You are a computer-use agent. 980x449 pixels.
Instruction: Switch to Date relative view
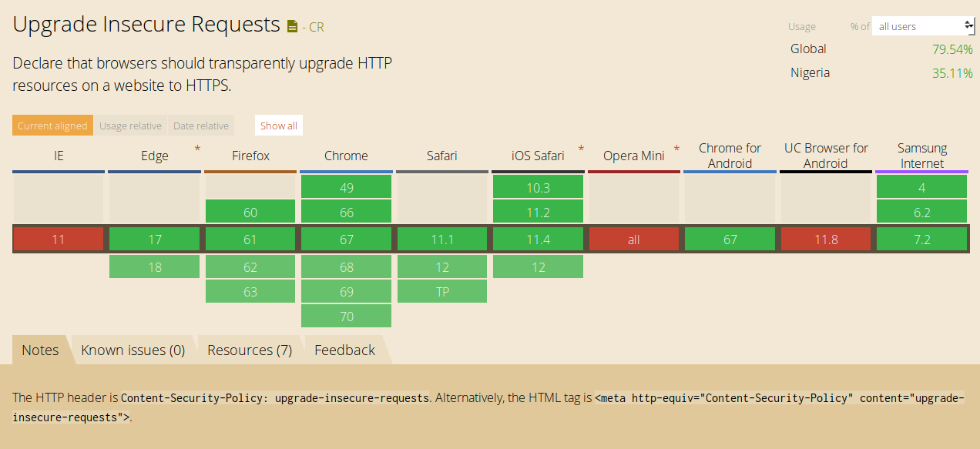coord(201,126)
